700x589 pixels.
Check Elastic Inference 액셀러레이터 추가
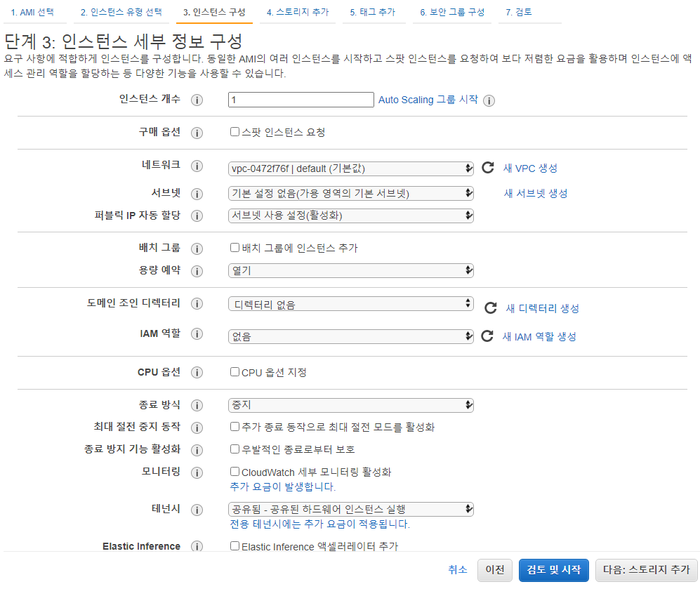coord(235,545)
